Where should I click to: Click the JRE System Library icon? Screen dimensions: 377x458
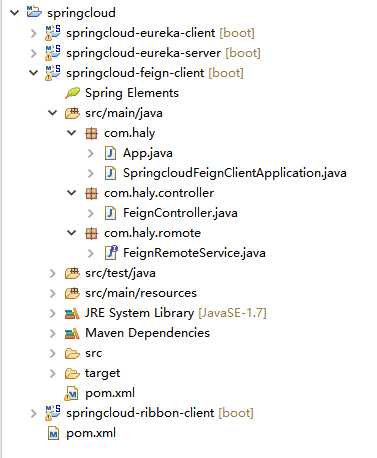[72, 313]
